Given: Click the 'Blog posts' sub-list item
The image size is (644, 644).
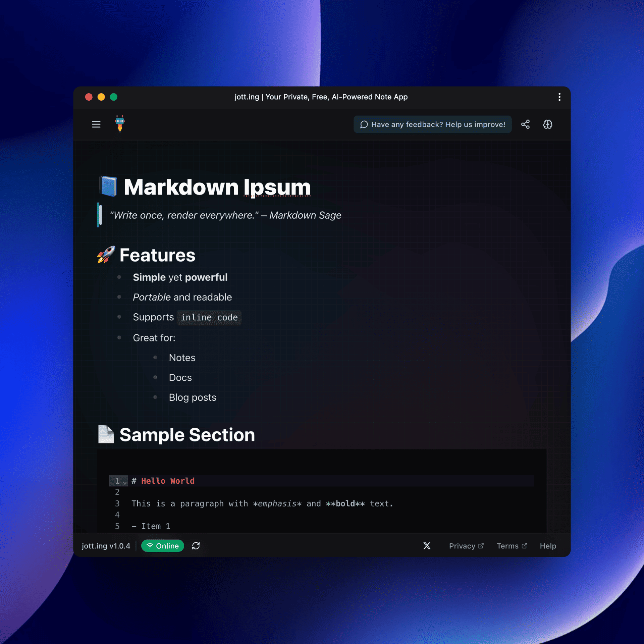Looking at the screenshot, I should click(193, 397).
